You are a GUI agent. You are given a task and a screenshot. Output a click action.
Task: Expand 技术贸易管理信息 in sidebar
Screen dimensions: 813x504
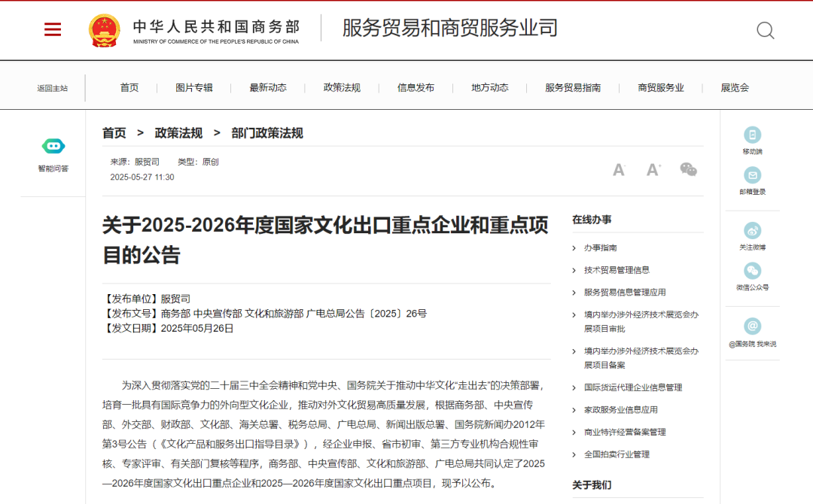[617, 270]
